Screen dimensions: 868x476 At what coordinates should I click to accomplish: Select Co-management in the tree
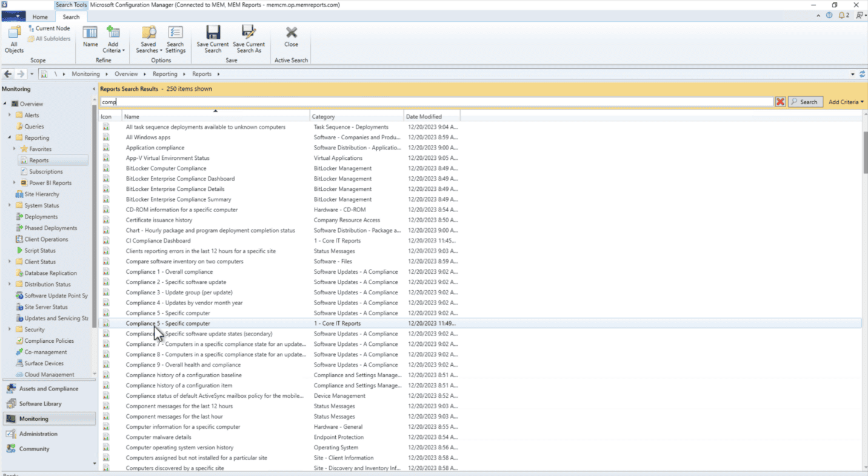(45, 352)
